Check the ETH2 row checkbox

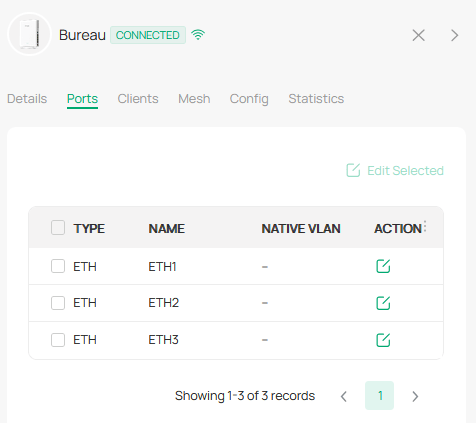(58, 303)
